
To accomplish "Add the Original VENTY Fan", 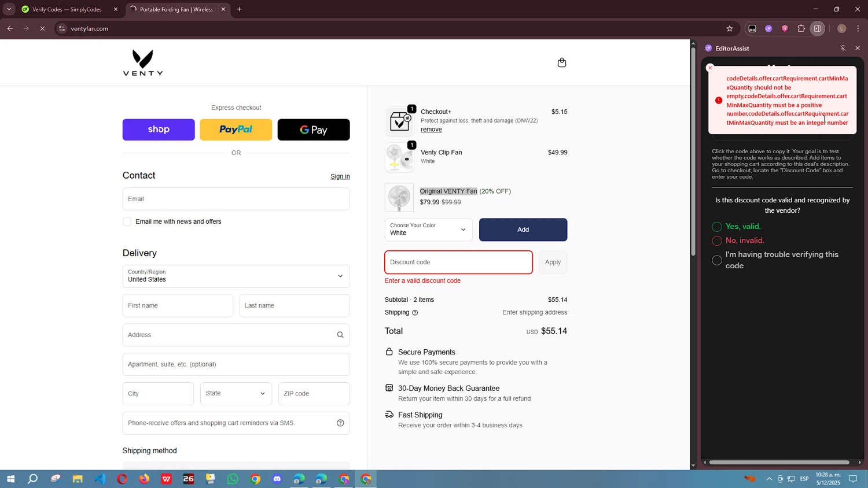I will 523,230.
